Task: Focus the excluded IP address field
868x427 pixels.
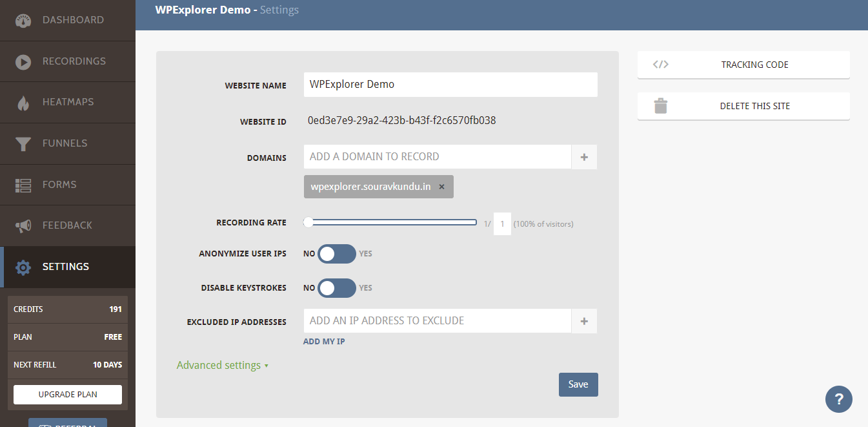Action: point(438,321)
